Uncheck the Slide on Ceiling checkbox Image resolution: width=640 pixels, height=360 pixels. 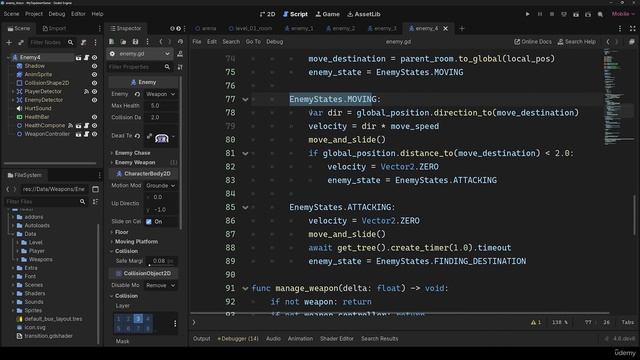point(149,221)
